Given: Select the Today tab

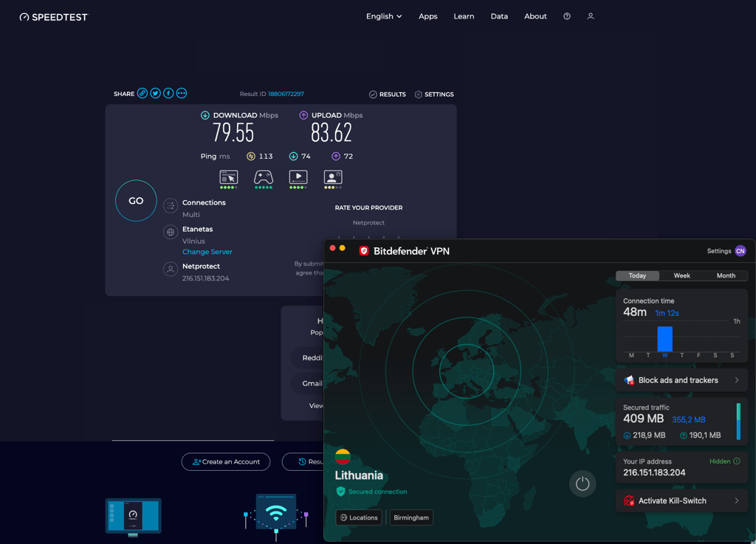Looking at the screenshot, I should point(637,275).
